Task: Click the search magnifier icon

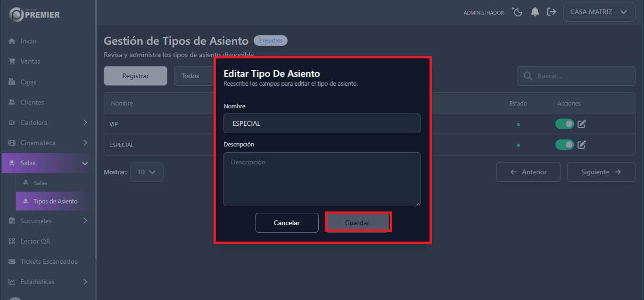Action: 527,76
